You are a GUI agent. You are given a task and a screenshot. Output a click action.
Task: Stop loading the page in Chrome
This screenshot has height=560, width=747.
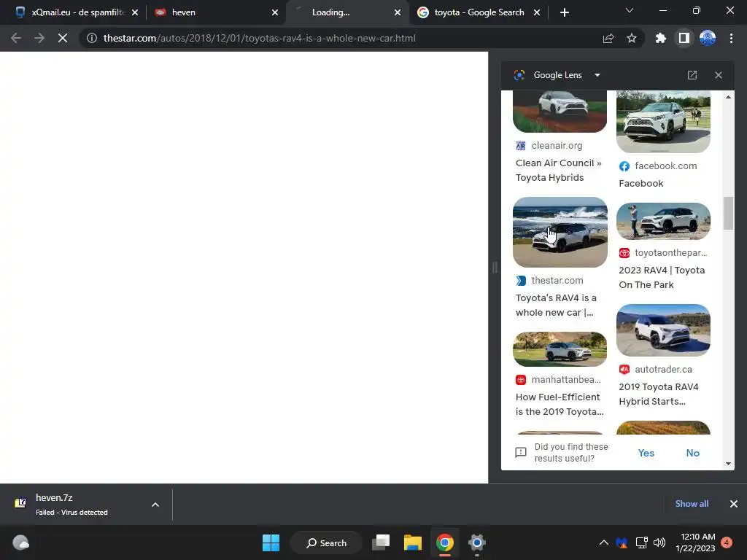point(63,38)
